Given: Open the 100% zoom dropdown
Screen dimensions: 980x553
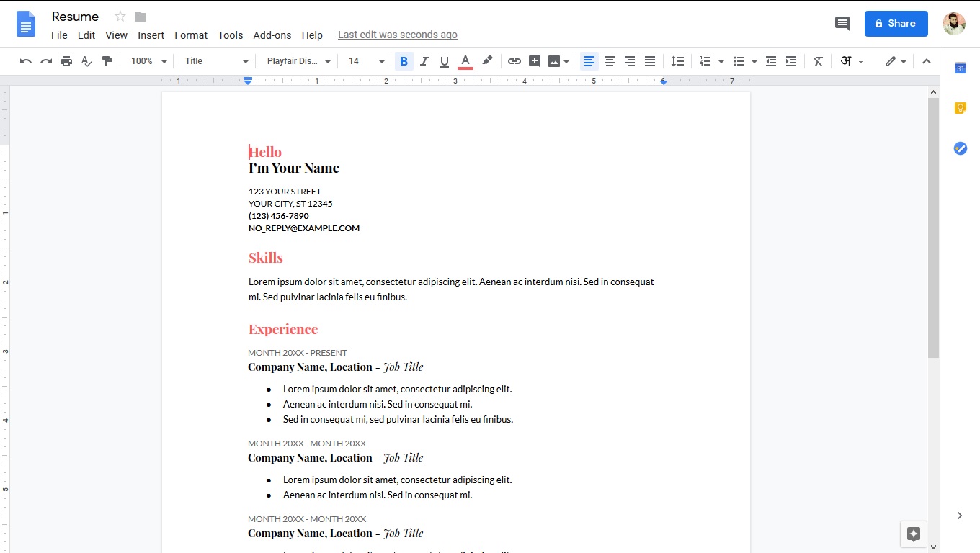Looking at the screenshot, I should [x=148, y=61].
